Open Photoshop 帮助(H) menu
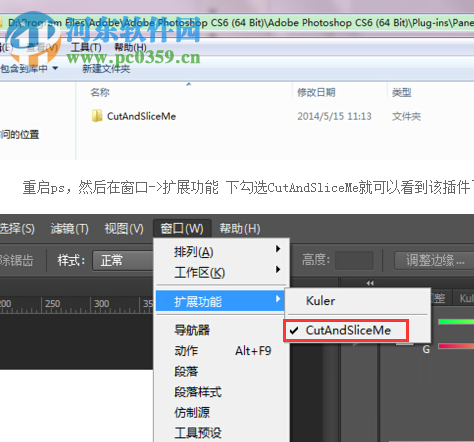This screenshot has width=474, height=442. click(x=240, y=229)
